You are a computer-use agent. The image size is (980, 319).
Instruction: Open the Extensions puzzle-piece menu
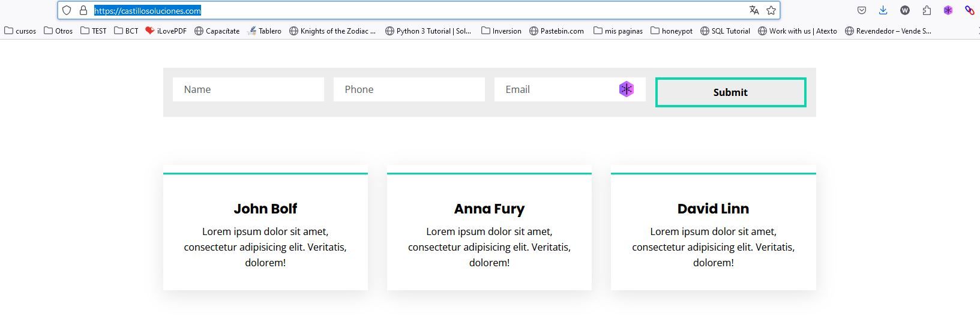click(927, 10)
